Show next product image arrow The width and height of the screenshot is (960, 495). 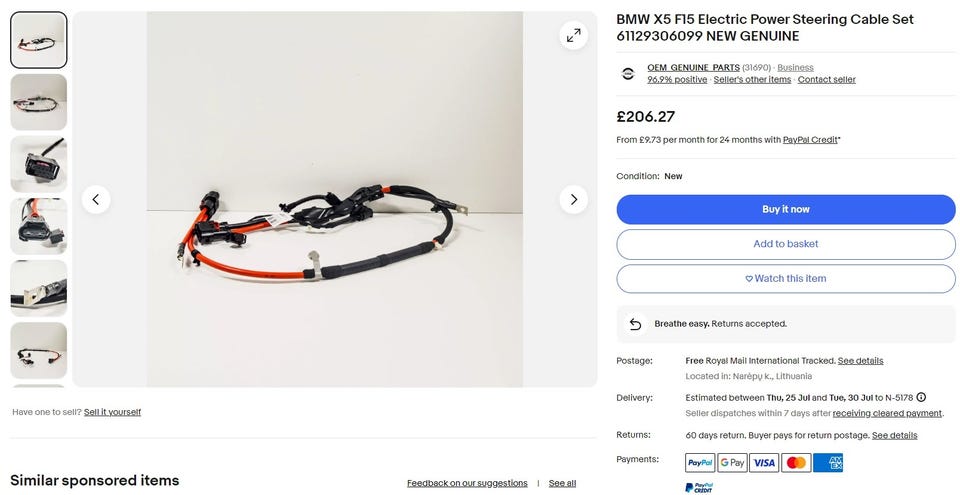pyautogui.click(x=574, y=199)
